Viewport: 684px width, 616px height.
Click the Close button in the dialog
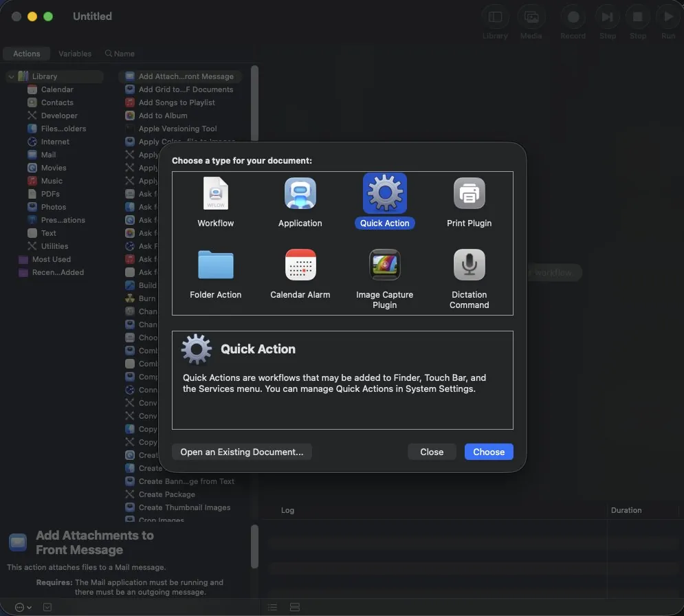coord(432,452)
